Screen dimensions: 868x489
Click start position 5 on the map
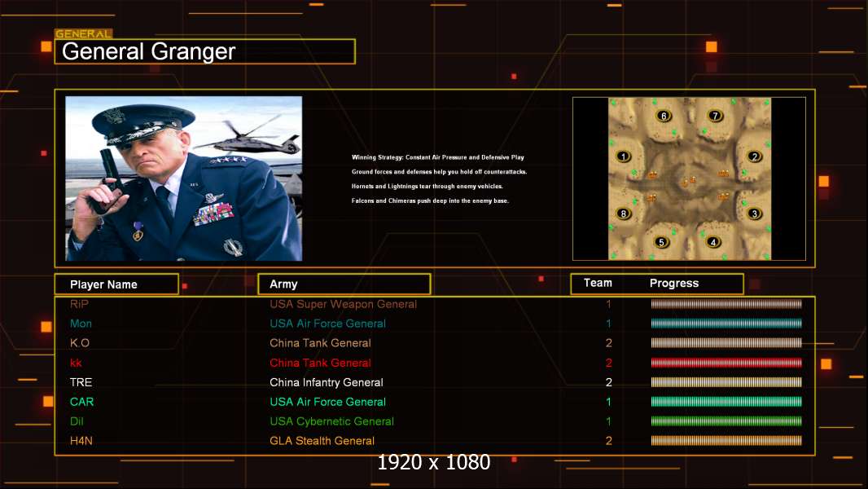(661, 241)
